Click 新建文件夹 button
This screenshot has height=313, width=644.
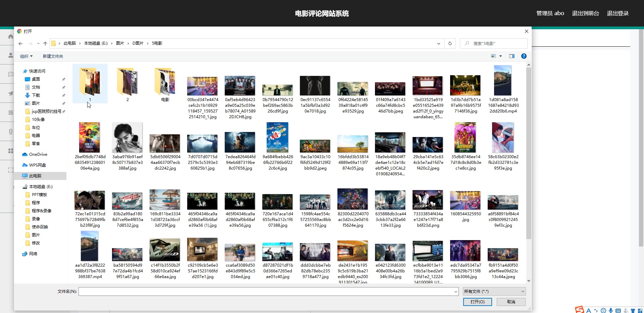pos(53,56)
